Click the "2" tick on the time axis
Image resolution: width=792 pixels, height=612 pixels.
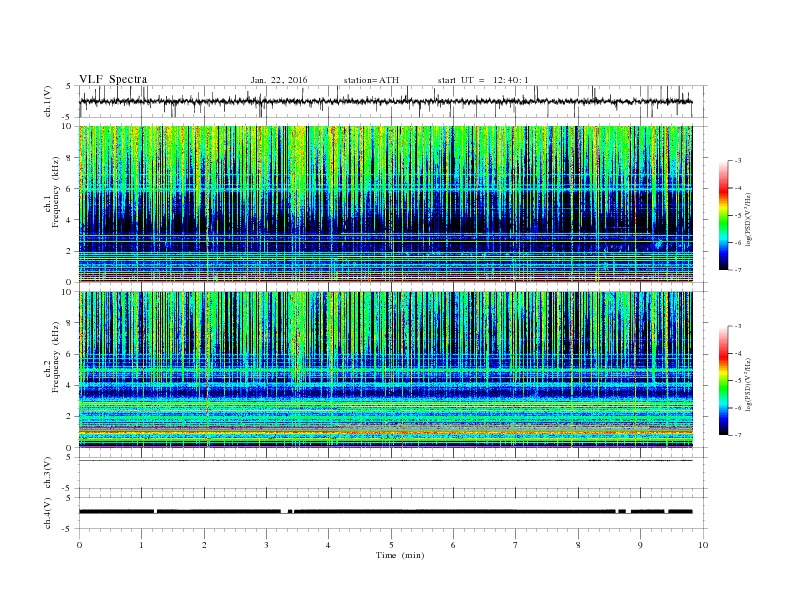(204, 545)
